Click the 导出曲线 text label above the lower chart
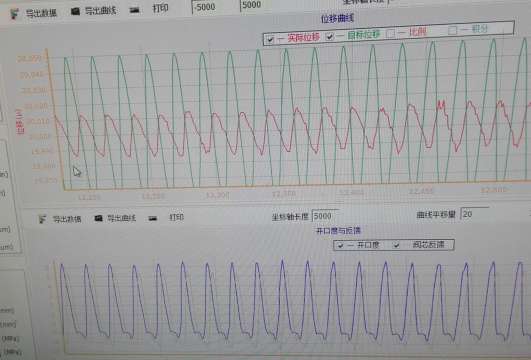 point(121,218)
